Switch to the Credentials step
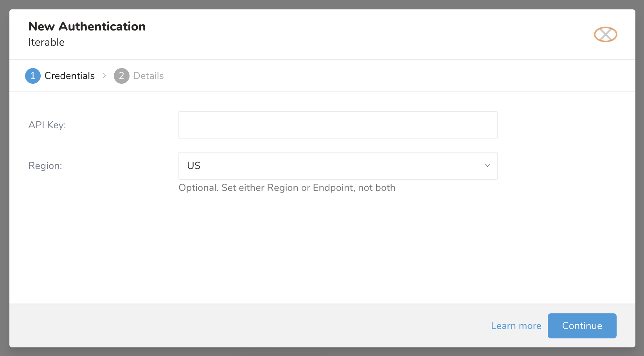This screenshot has width=644, height=356. pos(70,76)
